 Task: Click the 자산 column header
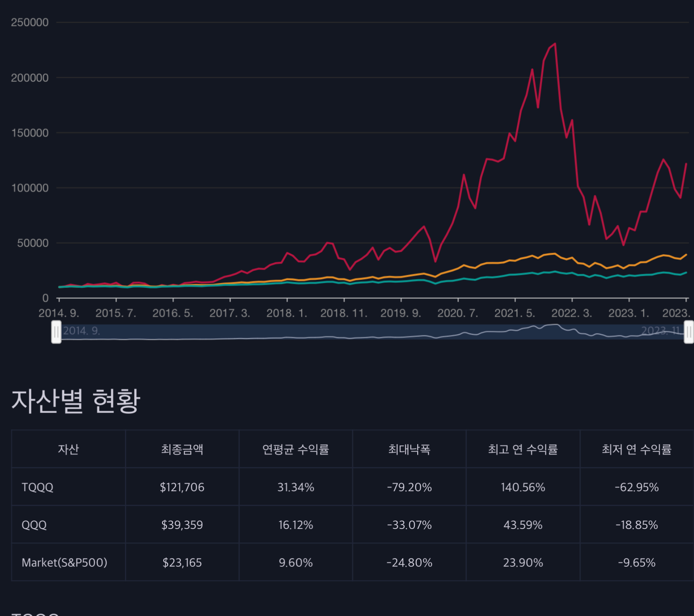pyautogui.click(x=68, y=449)
